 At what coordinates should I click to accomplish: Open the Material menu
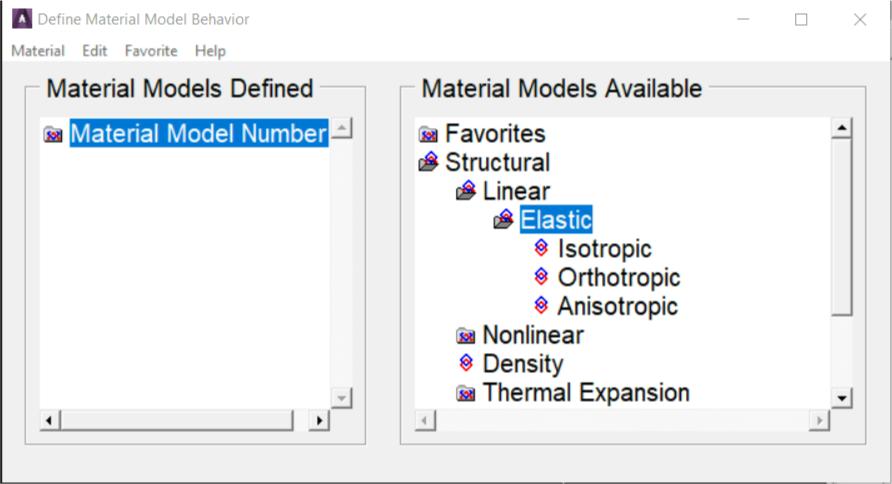(x=38, y=51)
